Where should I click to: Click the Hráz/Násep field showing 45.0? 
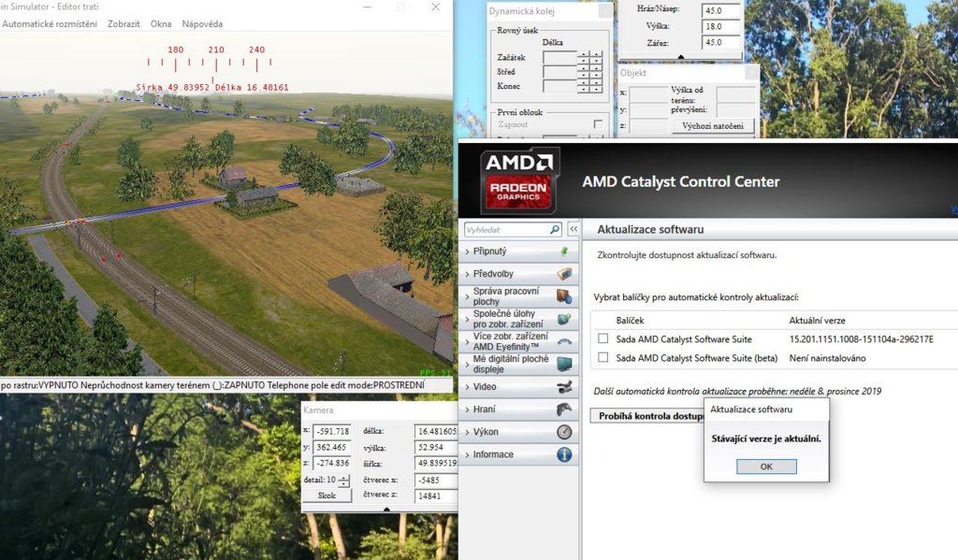pyautogui.click(x=721, y=10)
